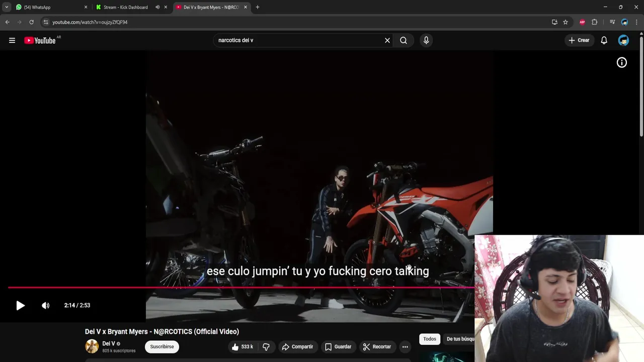This screenshot has width=644, height=362.
Task: Open Chrome three-dot menu
Action: pyautogui.click(x=636, y=22)
